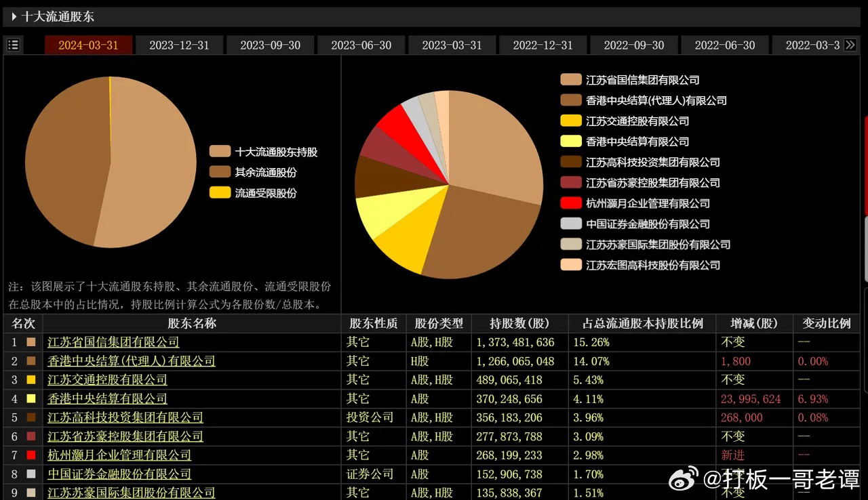Viewport: 868px width, 500px height.
Task: Click the 流通受限股份 legend swatch
Action: tap(220, 192)
